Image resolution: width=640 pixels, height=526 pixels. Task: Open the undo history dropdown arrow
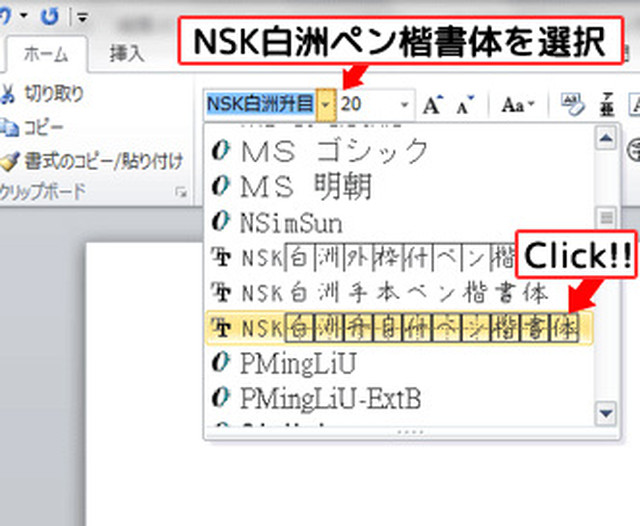pos(24,16)
